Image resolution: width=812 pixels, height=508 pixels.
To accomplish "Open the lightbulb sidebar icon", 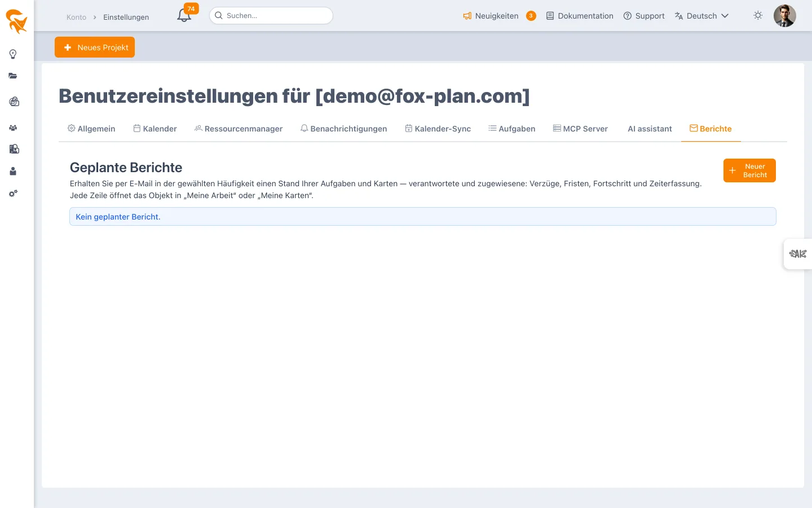I will coord(13,54).
